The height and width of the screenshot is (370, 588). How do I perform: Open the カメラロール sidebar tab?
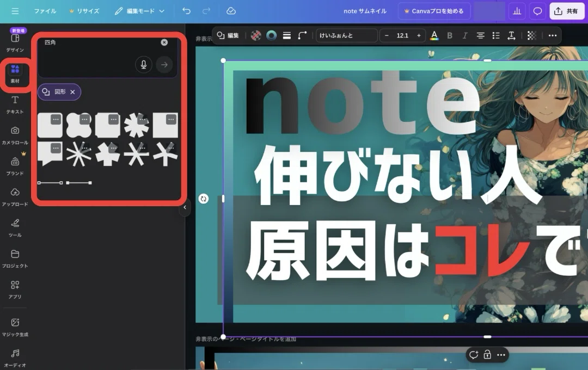[15, 135]
